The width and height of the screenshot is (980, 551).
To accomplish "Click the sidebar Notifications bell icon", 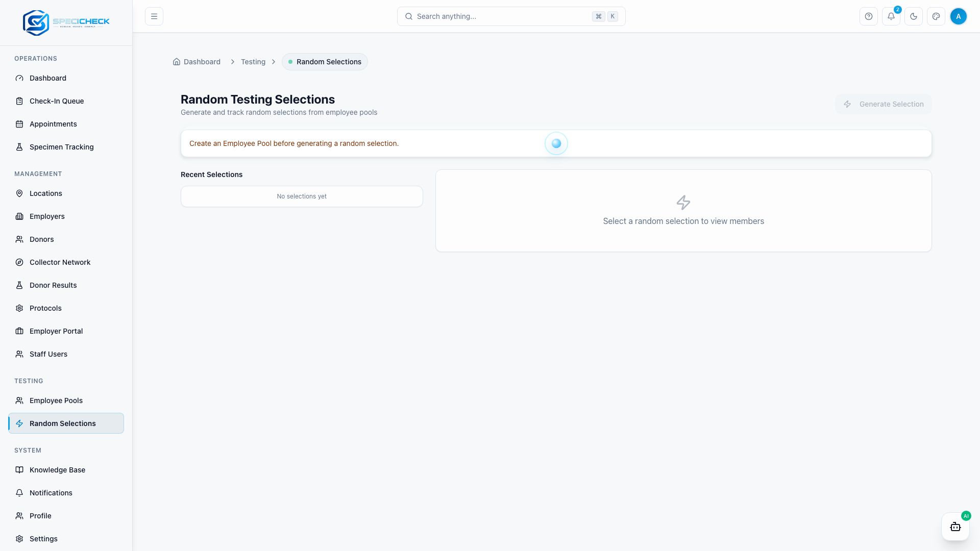I will point(19,493).
